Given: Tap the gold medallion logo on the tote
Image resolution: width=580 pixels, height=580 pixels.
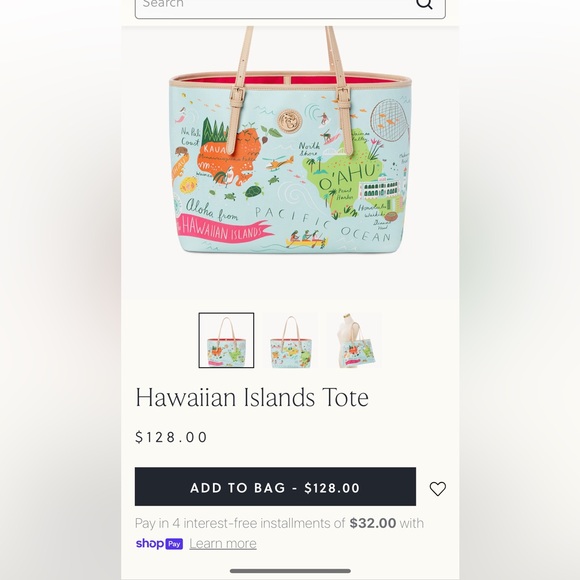Looking at the screenshot, I should (x=290, y=121).
